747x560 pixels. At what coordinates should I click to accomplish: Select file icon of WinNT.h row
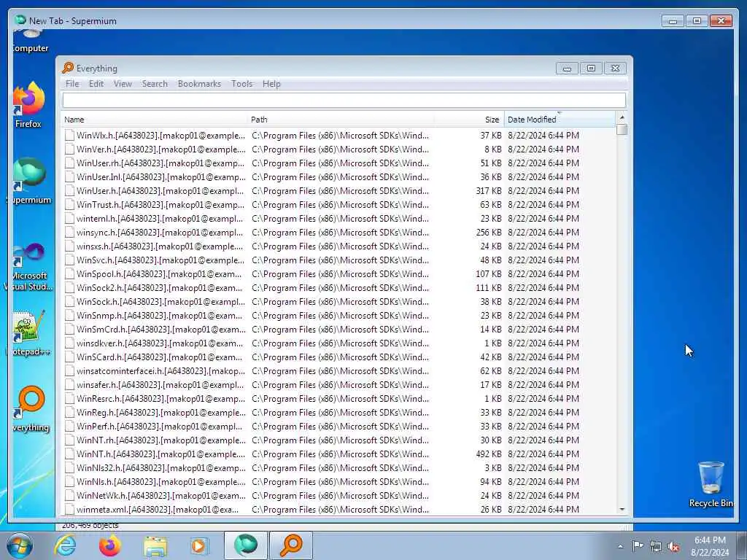[69, 454]
